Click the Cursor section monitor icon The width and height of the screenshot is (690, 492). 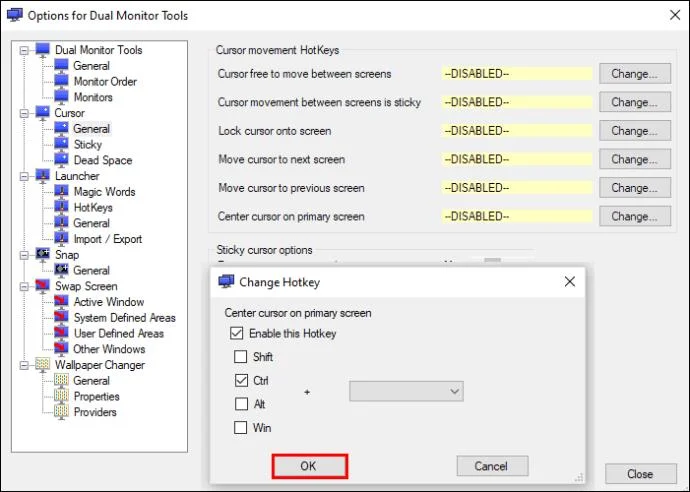pyautogui.click(x=43, y=113)
